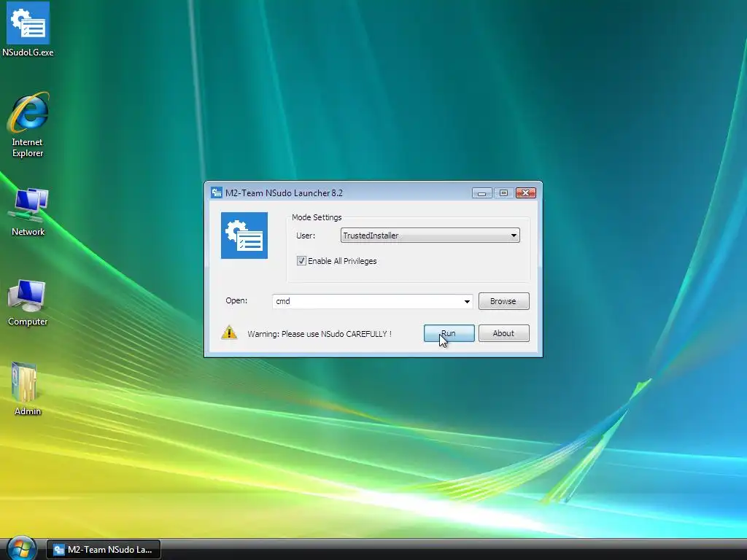Click the About button
The width and height of the screenshot is (747, 560).
[503, 333]
